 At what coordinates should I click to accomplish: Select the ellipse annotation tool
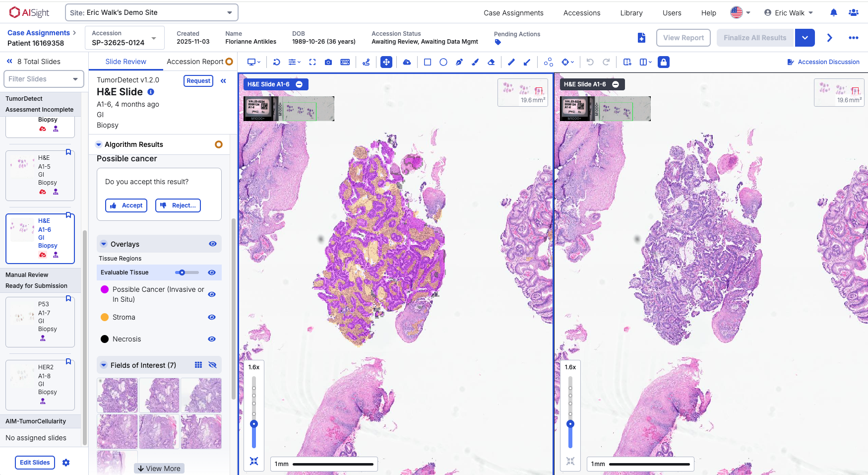(x=443, y=62)
